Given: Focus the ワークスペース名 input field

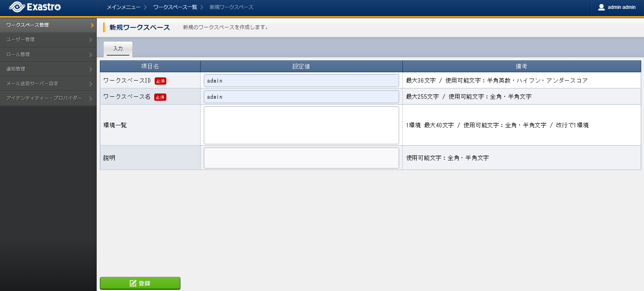Looking at the screenshot, I should (x=301, y=97).
